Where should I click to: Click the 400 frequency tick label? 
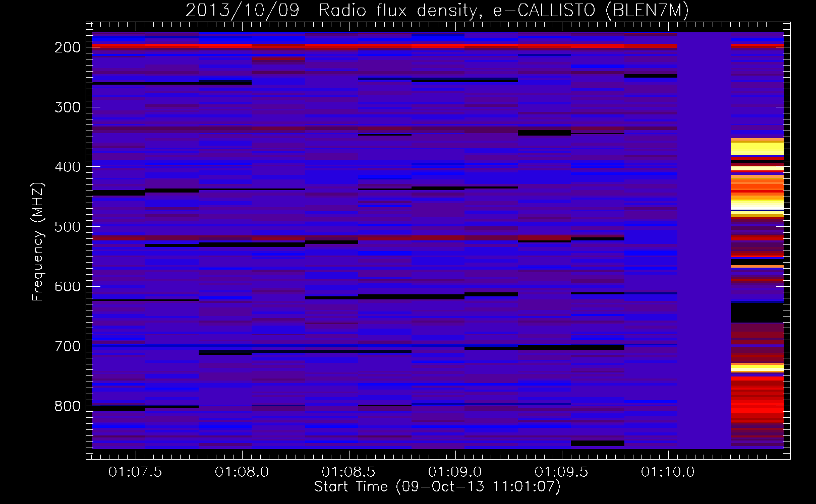click(68, 167)
